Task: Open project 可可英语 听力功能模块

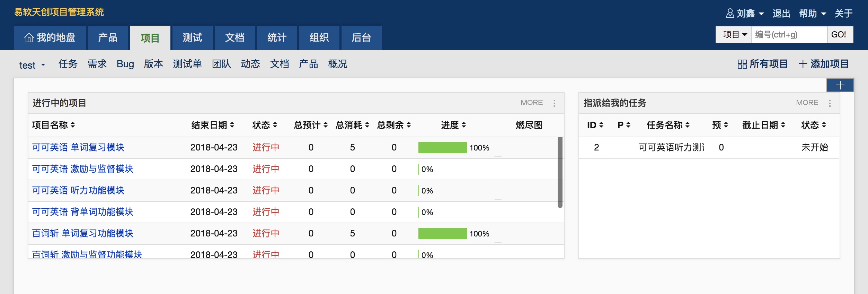Action: (x=78, y=190)
